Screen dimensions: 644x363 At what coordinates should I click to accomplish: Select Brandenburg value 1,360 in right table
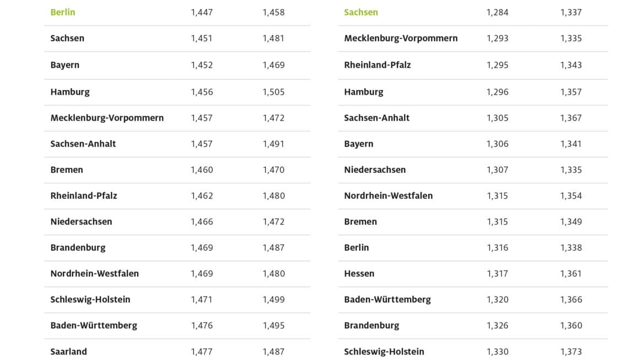[x=571, y=326]
